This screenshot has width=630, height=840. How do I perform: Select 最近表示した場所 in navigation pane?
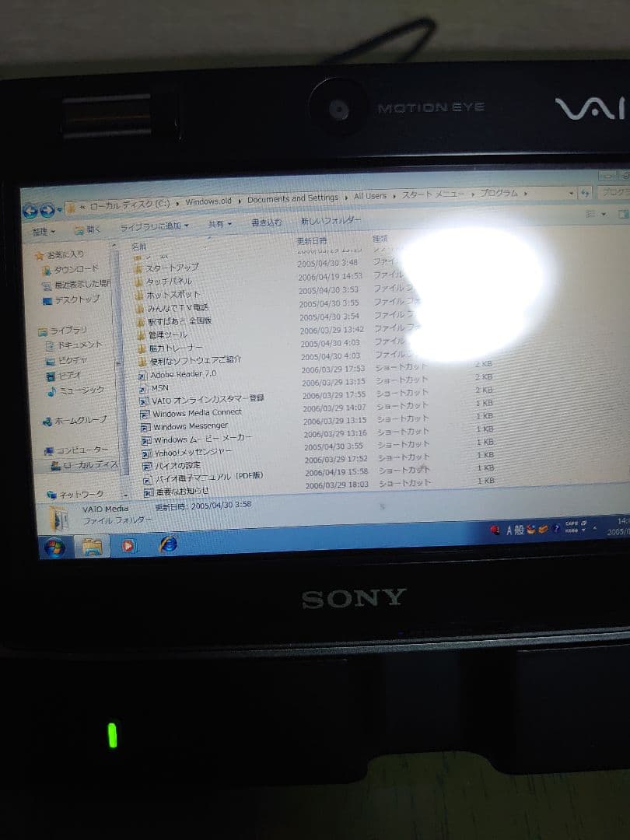point(76,285)
